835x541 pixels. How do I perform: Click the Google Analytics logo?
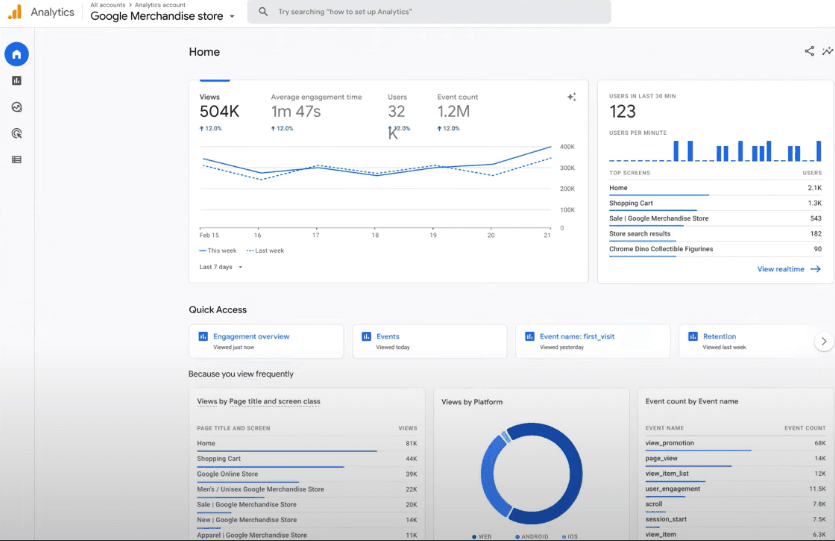(x=15, y=12)
